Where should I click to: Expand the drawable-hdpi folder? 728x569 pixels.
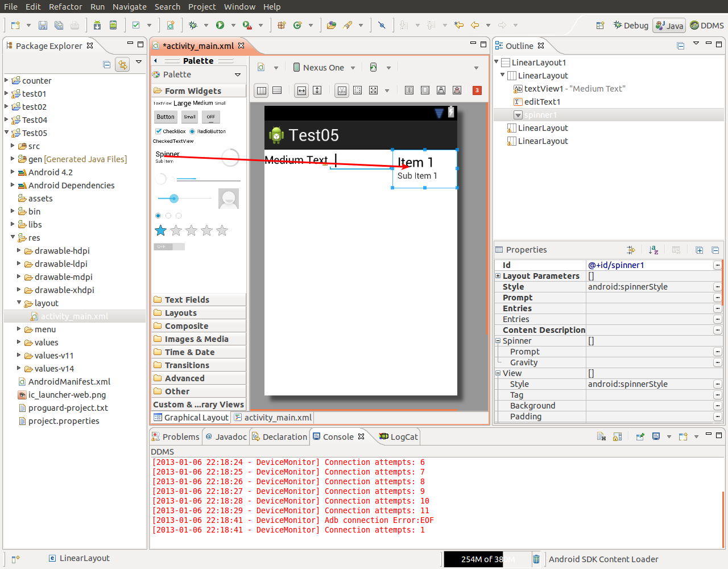tap(19, 250)
